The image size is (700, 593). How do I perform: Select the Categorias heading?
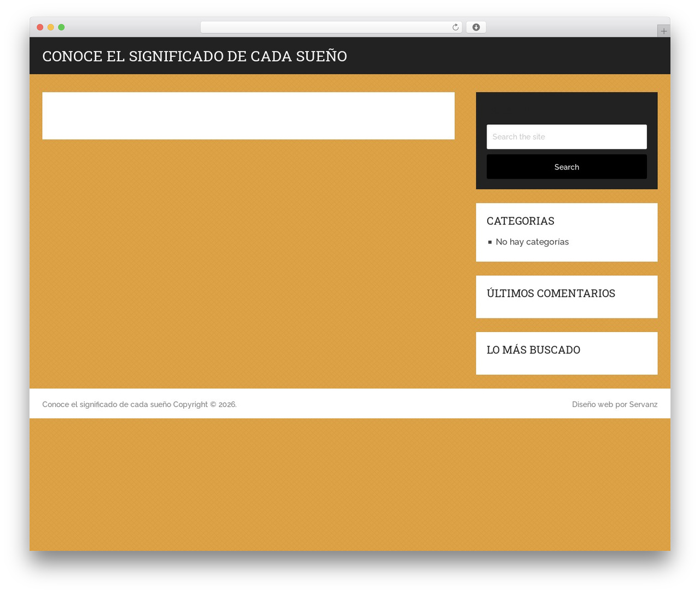tap(521, 221)
